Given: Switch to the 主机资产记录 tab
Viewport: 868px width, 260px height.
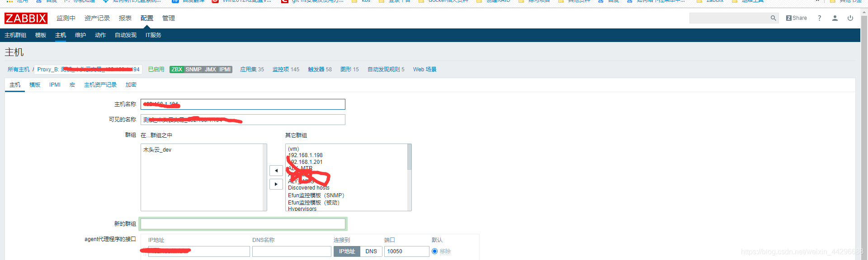Looking at the screenshot, I should (x=100, y=85).
